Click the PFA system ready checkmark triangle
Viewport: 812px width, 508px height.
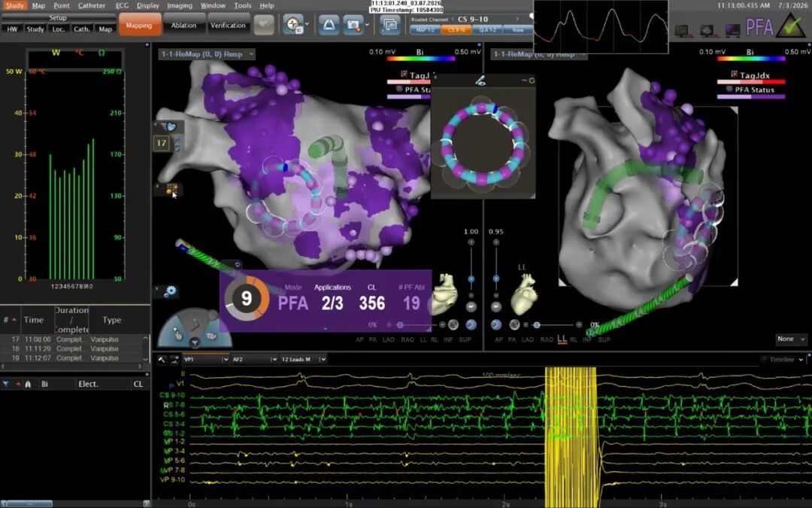[791, 26]
